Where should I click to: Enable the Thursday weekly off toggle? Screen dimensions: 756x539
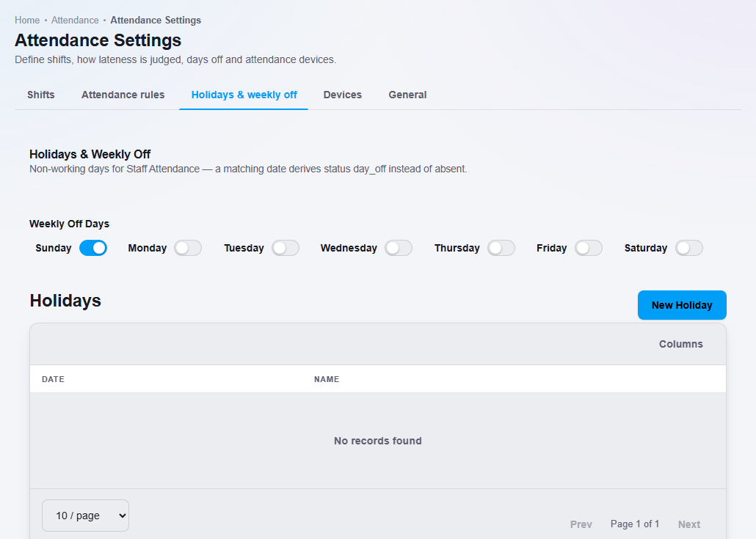[501, 248]
